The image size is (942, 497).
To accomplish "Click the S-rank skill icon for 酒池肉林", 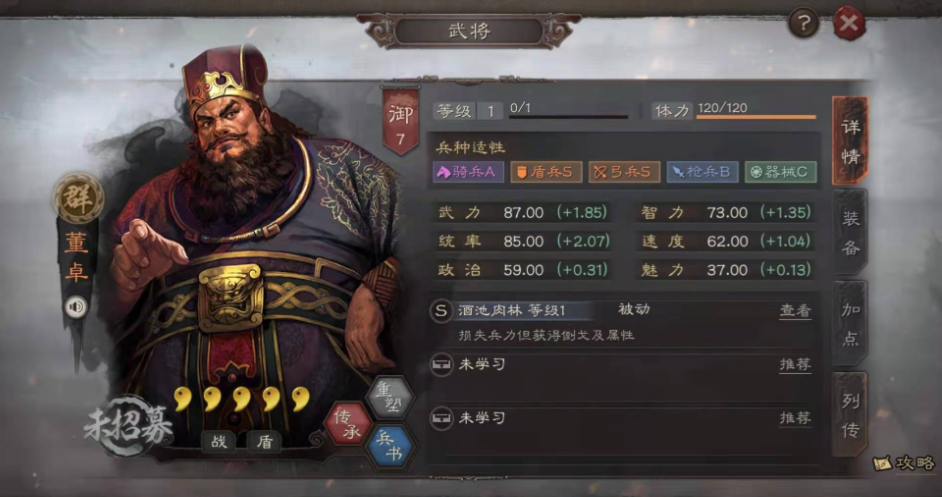I will (442, 311).
